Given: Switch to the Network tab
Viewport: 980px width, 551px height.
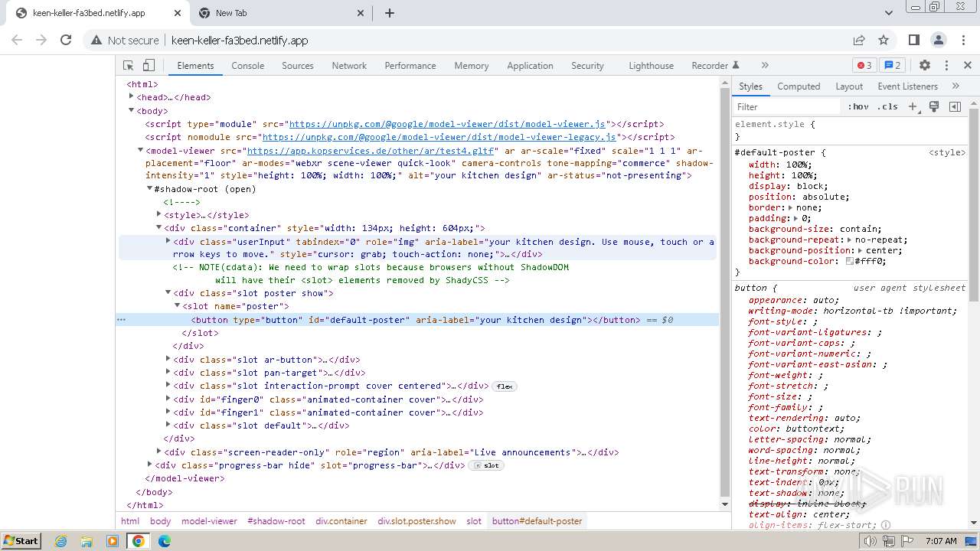Looking at the screenshot, I should [x=349, y=66].
